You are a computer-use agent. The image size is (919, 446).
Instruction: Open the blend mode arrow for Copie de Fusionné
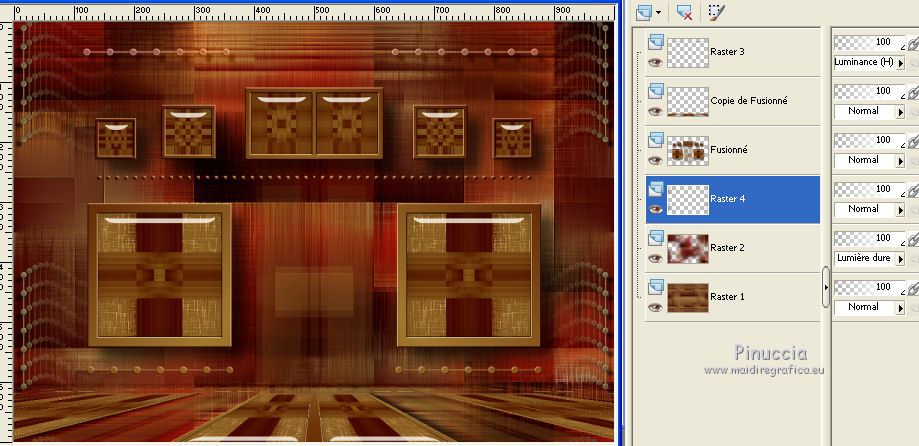pos(900,112)
